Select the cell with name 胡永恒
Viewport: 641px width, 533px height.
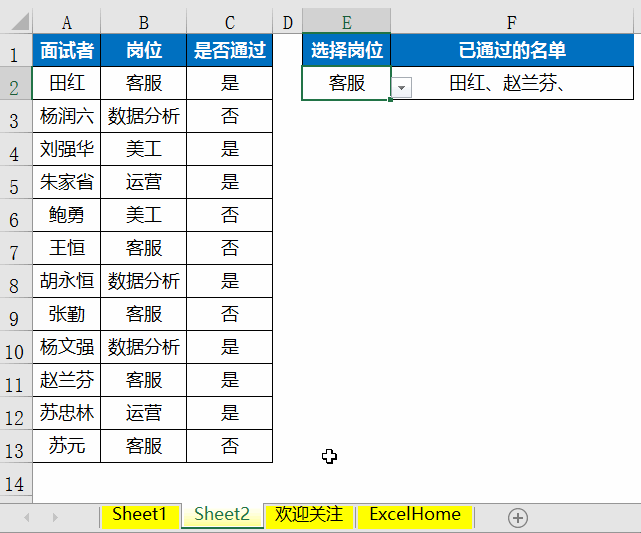point(67,281)
